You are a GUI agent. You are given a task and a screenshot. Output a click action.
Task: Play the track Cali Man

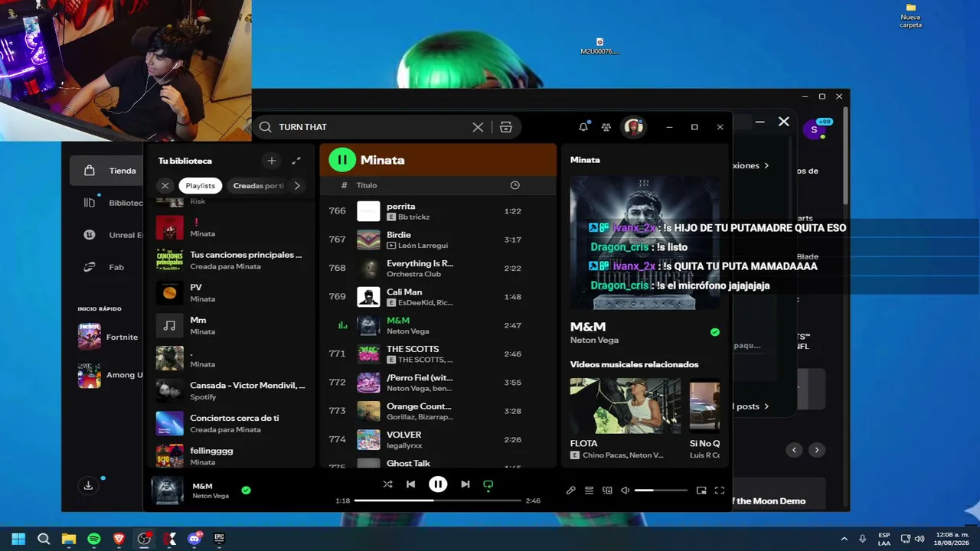(x=437, y=297)
